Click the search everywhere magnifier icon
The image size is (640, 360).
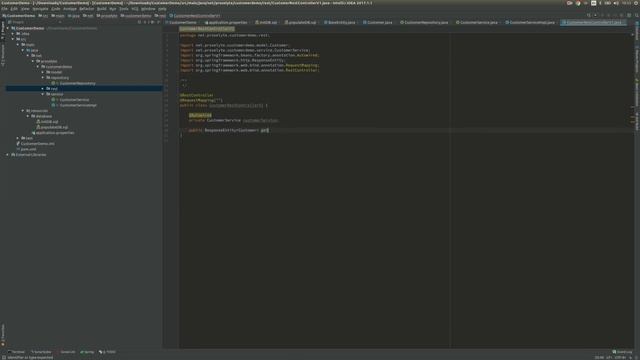pos(637,16)
